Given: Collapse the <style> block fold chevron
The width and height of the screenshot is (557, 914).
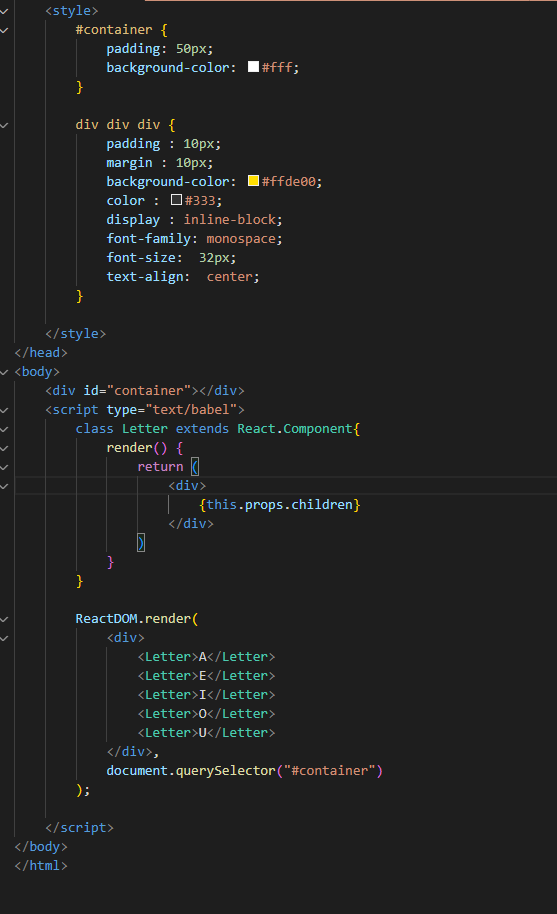Looking at the screenshot, I should click(x=4, y=11).
